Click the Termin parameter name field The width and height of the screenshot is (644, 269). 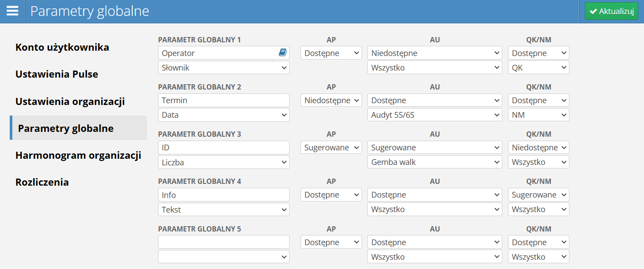(x=223, y=100)
